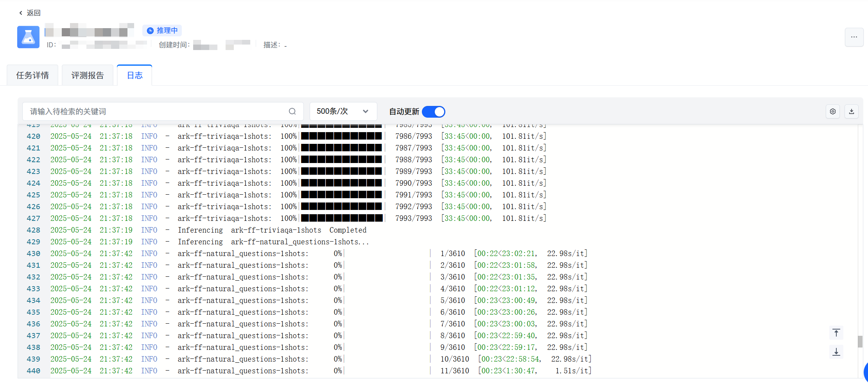The width and height of the screenshot is (868, 387).
Task: Switch to the 评测报告 tab
Action: [88, 75]
